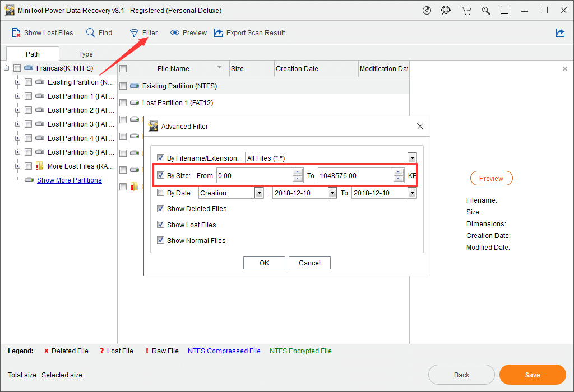This screenshot has height=392, width=574.
Task: Open the start date 2018-12-10 dropdown
Action: click(x=332, y=193)
